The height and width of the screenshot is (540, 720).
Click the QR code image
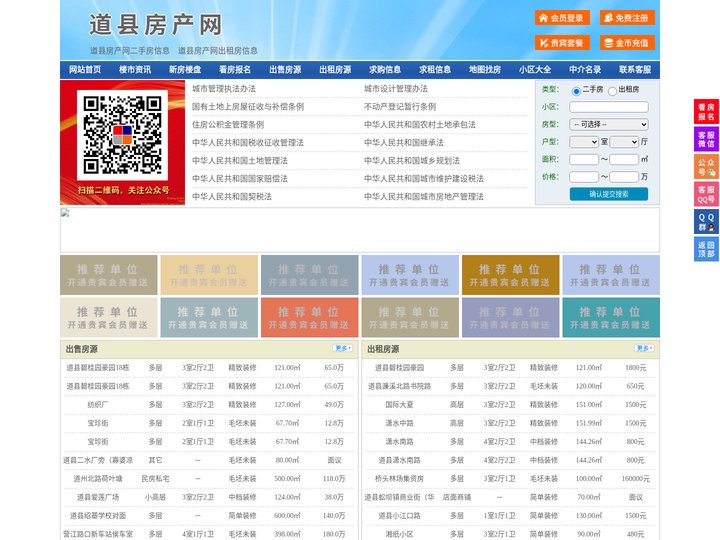point(122,135)
